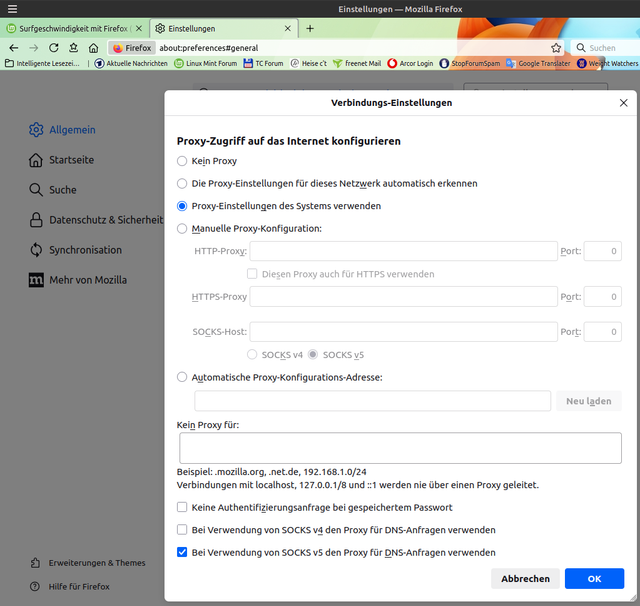The width and height of the screenshot is (640, 606).
Task: Choose Manuelle Proxy-Konfiguration radio button
Action: point(182,229)
